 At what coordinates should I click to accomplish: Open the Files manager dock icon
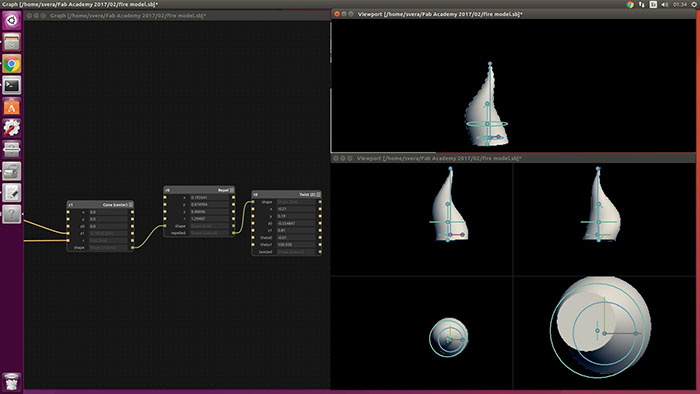pyautogui.click(x=12, y=42)
